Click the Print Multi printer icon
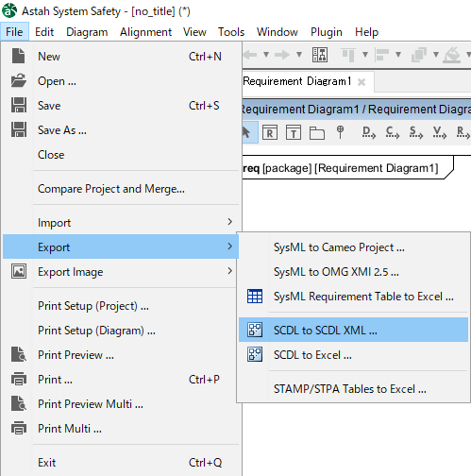The height and width of the screenshot is (476, 471). coord(19,428)
